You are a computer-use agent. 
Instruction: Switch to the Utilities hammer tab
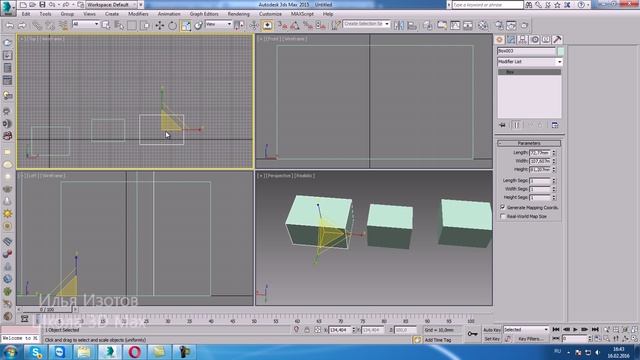coord(557,40)
